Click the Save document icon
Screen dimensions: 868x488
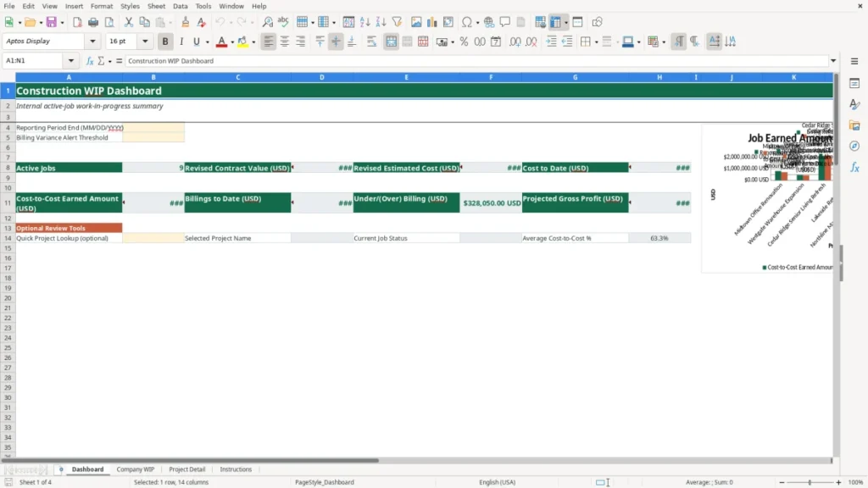click(x=52, y=22)
